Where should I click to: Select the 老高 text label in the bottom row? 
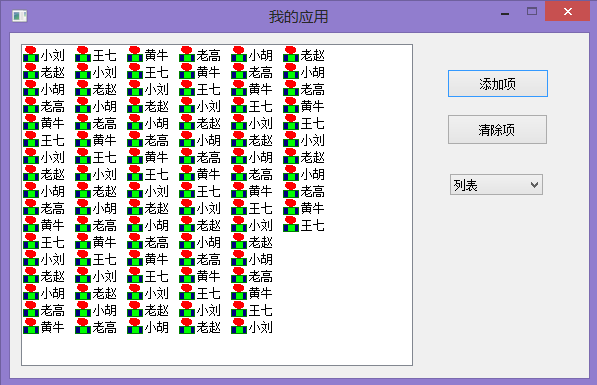click(104, 327)
